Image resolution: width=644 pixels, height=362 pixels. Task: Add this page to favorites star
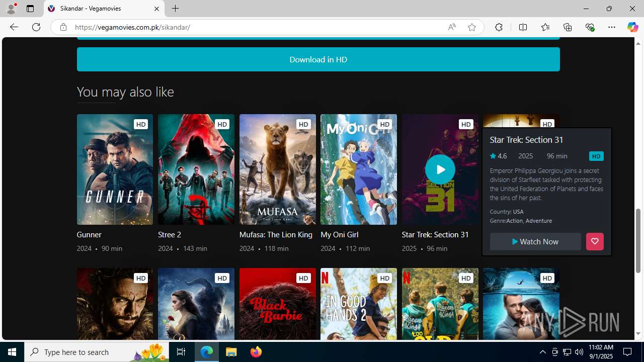(471, 27)
